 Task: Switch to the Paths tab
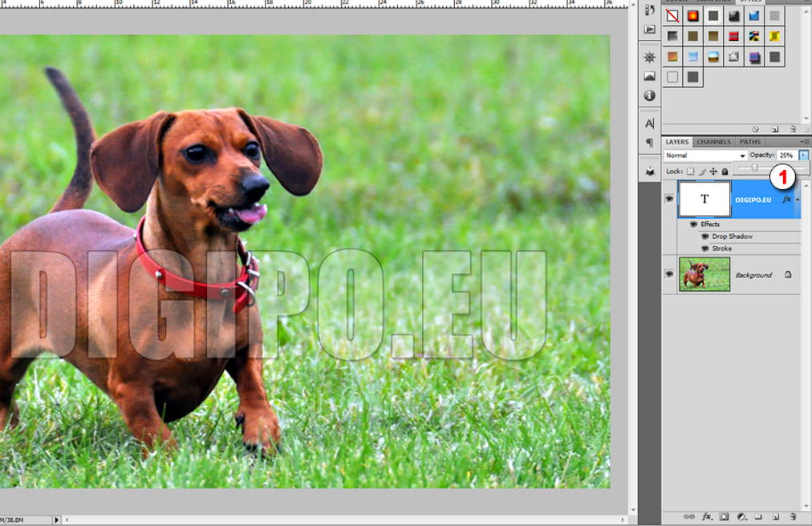(750, 142)
